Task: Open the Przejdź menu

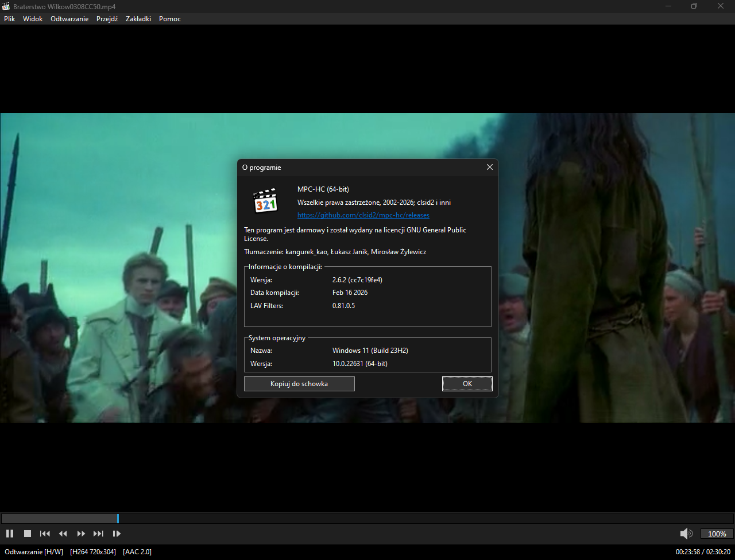Action: coord(107,19)
